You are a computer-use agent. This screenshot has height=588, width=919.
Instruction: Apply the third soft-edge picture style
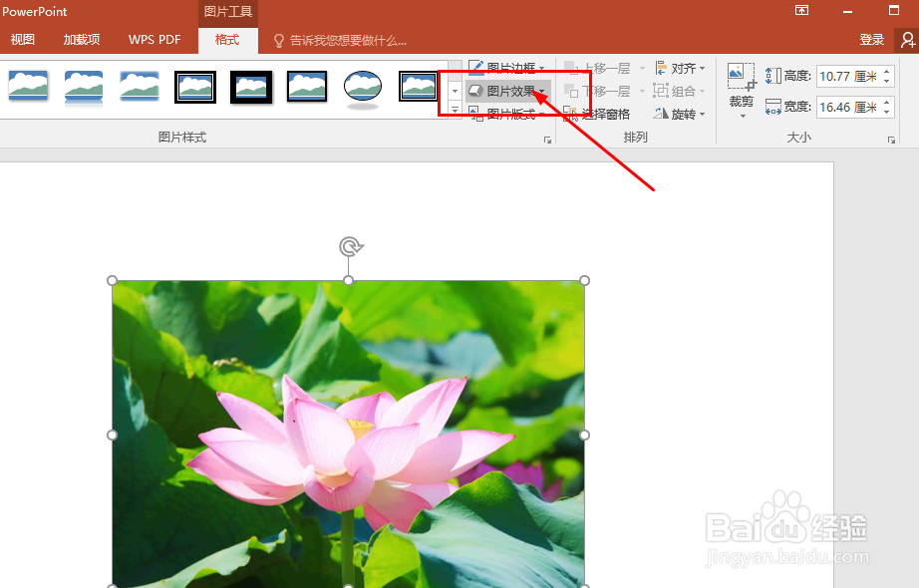point(140,88)
